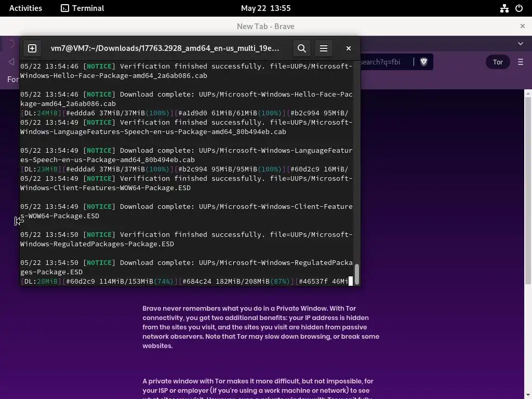Open the terminal hamburger menu
532x399 pixels.
click(x=324, y=48)
